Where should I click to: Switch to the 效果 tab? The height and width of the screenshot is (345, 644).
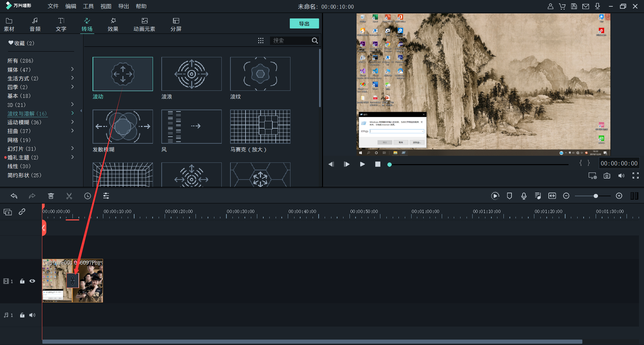(x=113, y=24)
